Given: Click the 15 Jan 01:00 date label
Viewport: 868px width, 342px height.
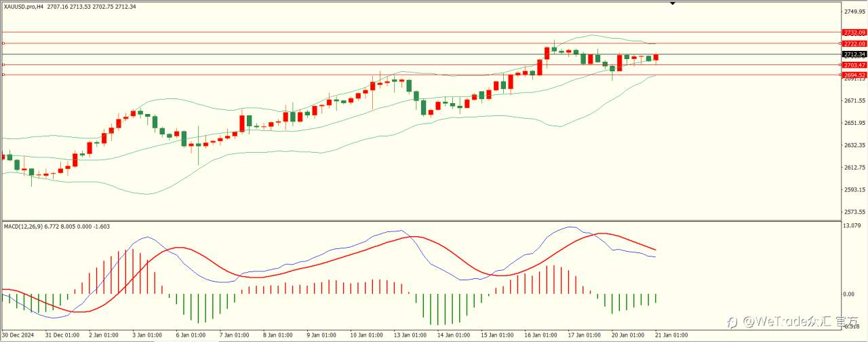Looking at the screenshot, I should click(496, 335).
